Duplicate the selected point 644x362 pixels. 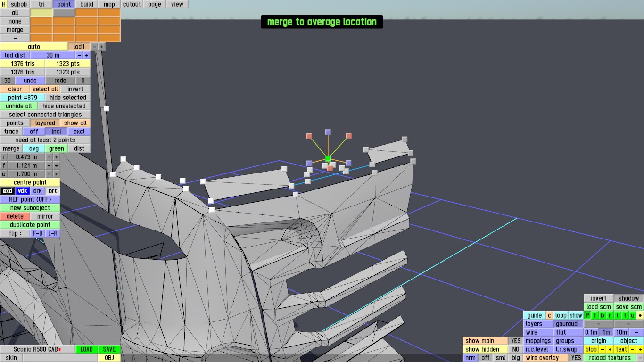(x=30, y=225)
